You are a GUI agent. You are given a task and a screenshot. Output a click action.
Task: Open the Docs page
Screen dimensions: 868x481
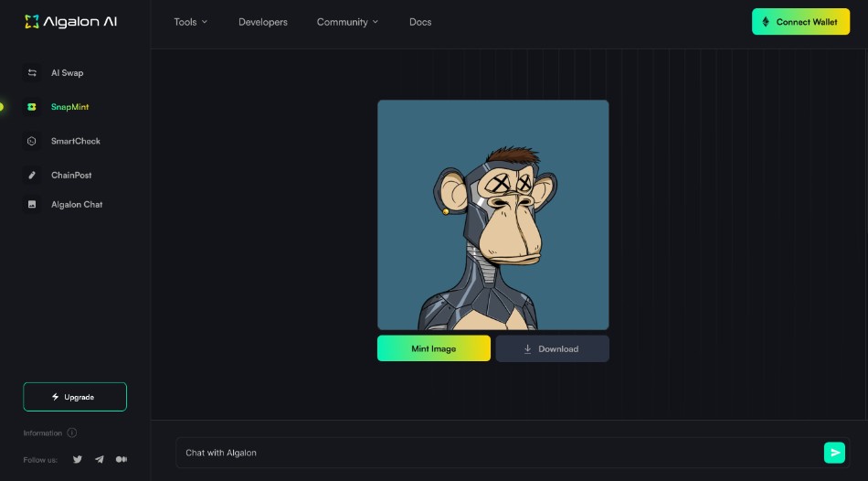pos(420,22)
